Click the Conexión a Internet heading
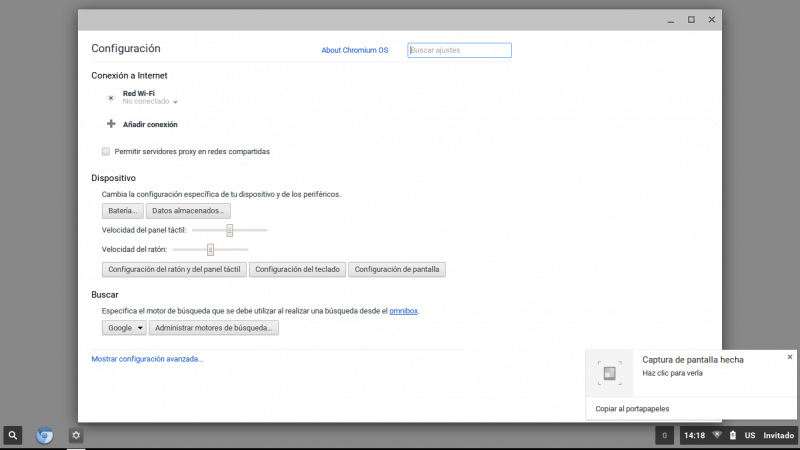800x450 pixels. (x=129, y=76)
